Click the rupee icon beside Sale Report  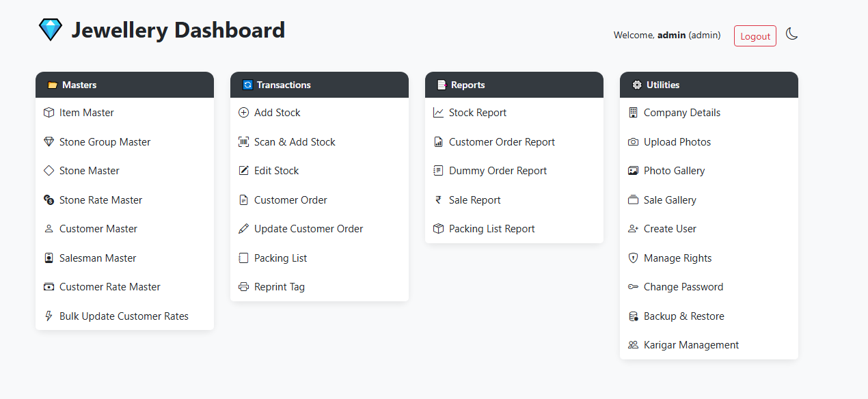pos(438,199)
